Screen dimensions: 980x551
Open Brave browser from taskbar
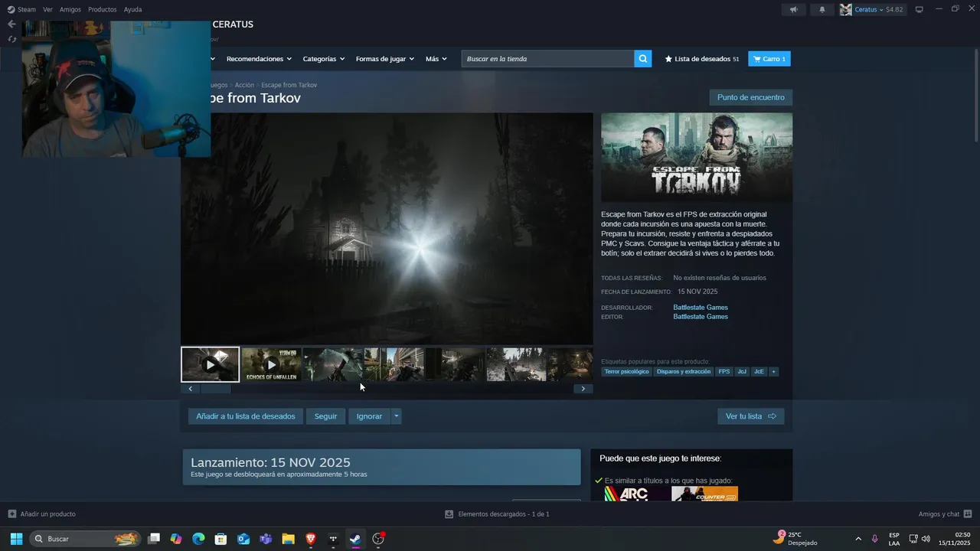[311, 539]
